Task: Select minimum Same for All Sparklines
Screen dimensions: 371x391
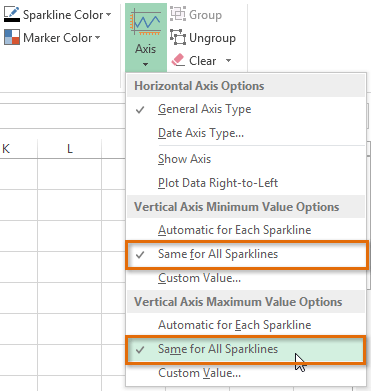Action: 247,254
